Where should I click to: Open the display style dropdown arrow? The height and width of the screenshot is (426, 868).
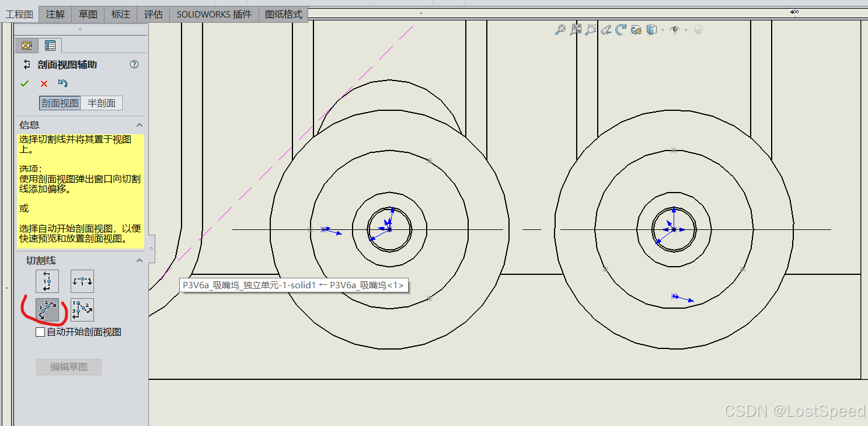[663, 30]
